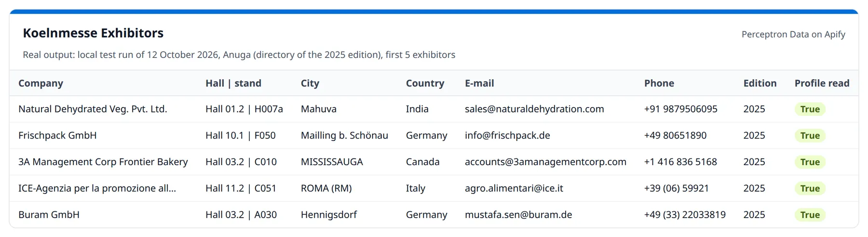Click the Mahuva city cell
Image resolution: width=868 pixels, height=237 pixels.
pyautogui.click(x=319, y=109)
